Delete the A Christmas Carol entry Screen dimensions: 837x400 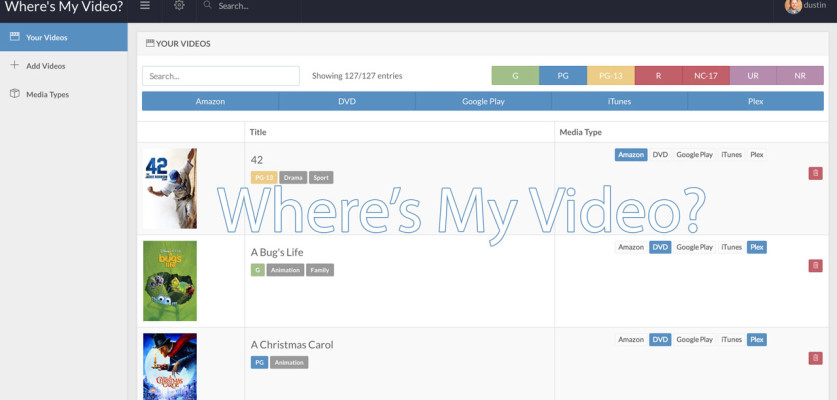815,358
